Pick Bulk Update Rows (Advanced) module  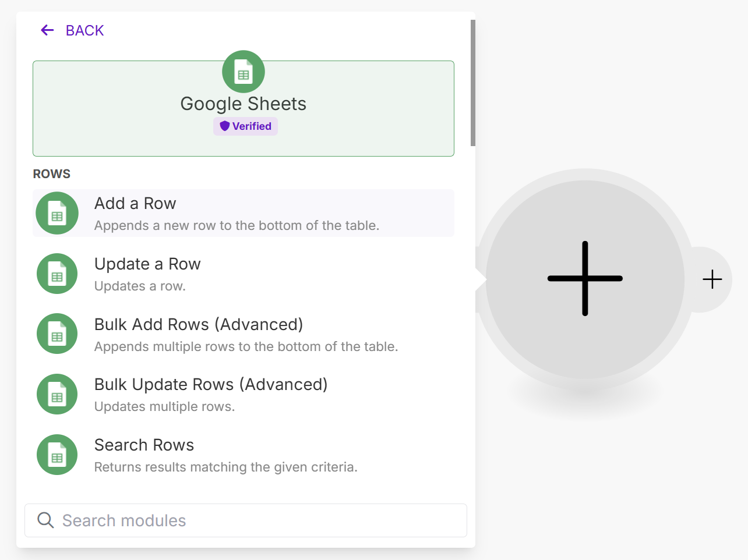244,394
